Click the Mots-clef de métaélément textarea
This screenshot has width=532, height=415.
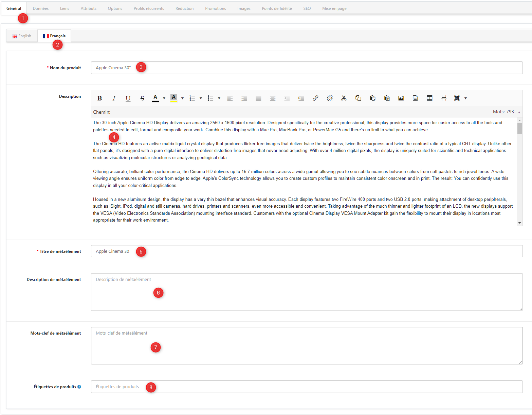[x=307, y=346]
